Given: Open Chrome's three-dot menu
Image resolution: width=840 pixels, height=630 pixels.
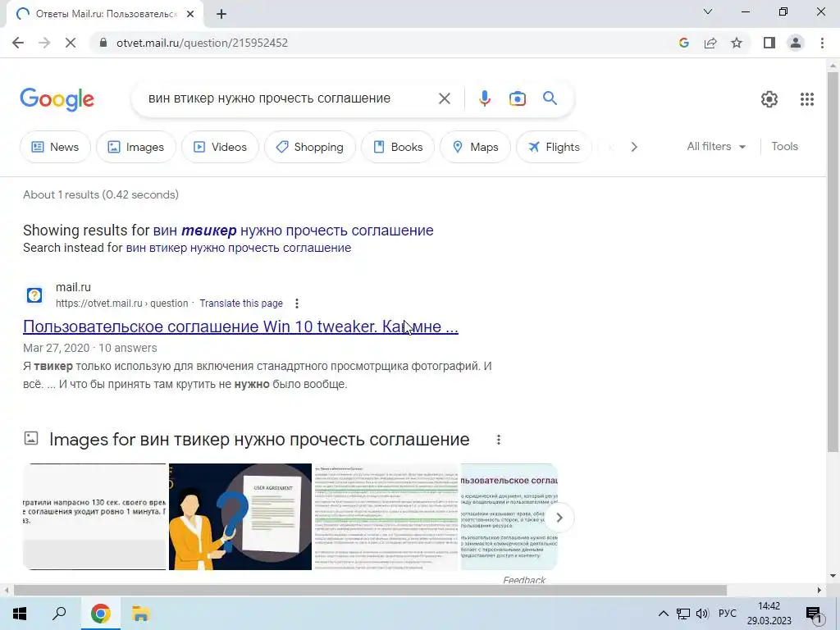Looking at the screenshot, I should (x=822, y=43).
